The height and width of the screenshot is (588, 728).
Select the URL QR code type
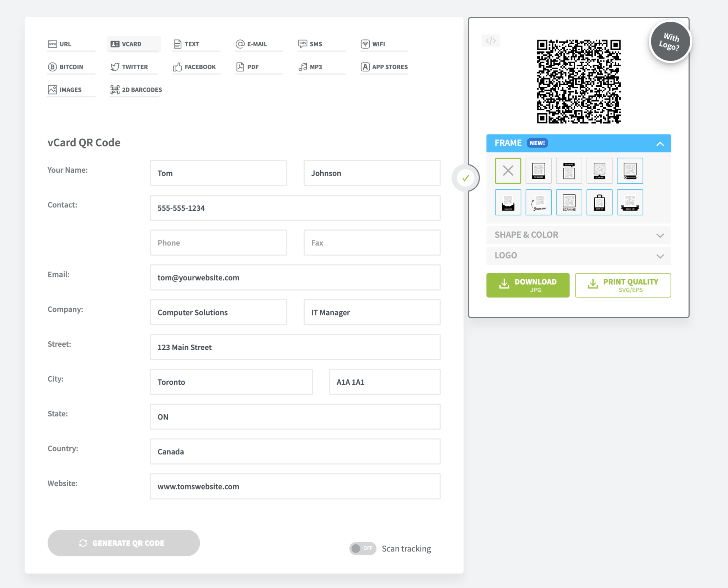click(x=65, y=44)
